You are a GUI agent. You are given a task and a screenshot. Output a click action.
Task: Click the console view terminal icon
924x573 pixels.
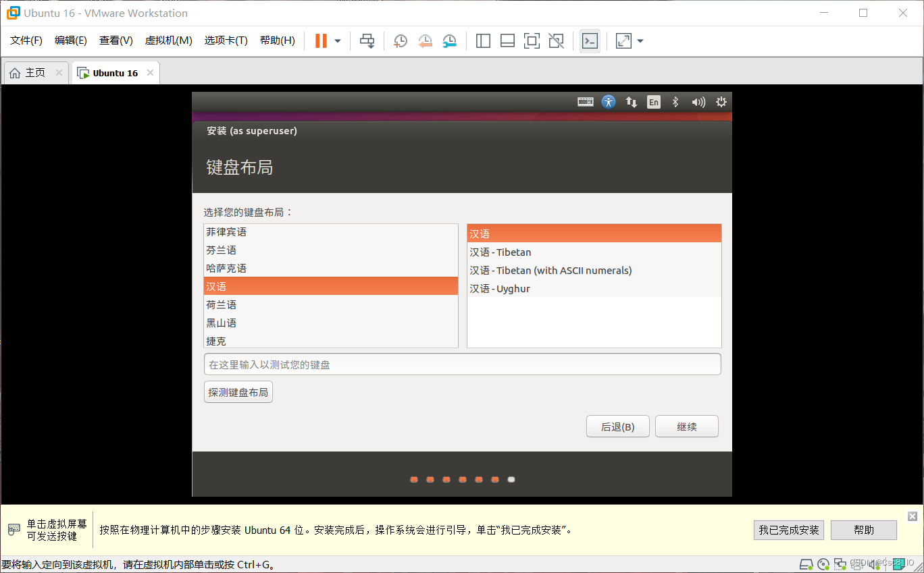point(590,41)
